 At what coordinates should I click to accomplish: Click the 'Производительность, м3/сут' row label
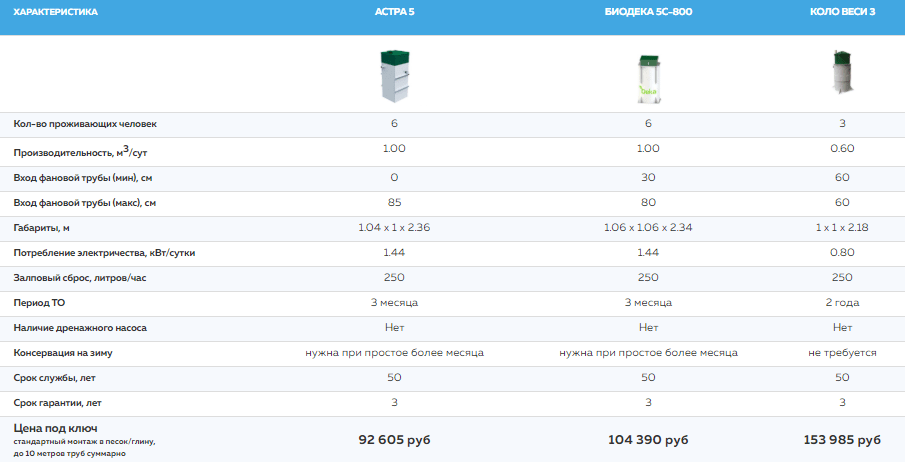click(80, 151)
